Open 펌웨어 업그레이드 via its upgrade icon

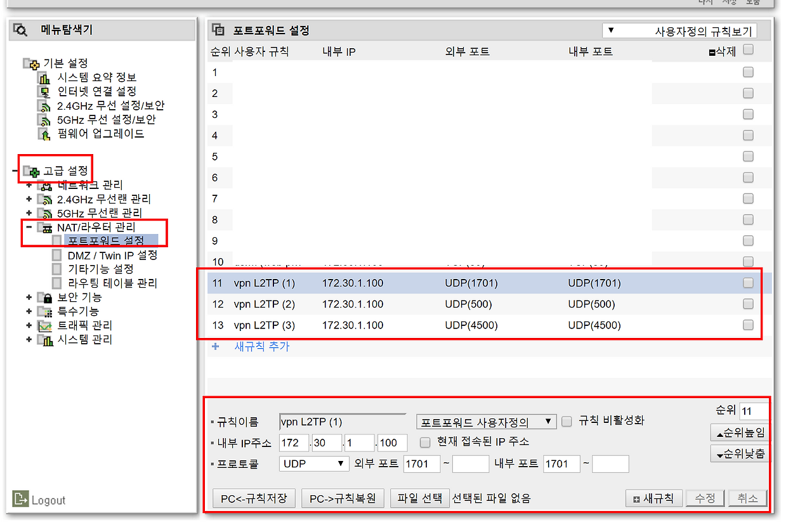coord(44,133)
